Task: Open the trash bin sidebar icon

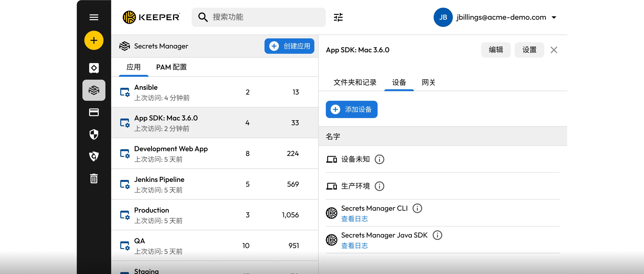Action: tap(94, 178)
